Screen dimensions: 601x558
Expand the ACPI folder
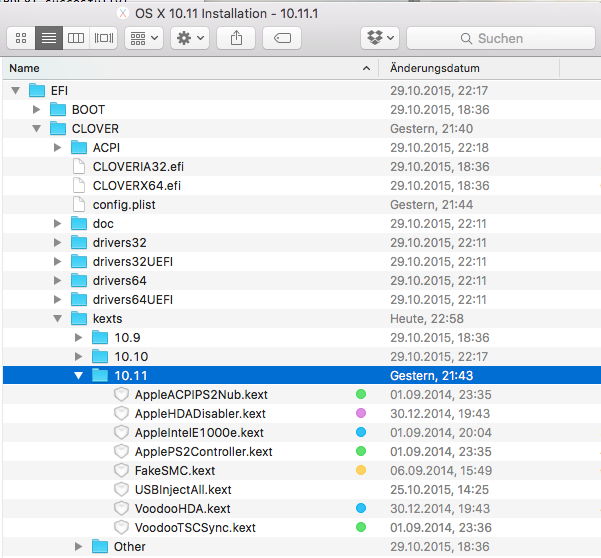57,148
